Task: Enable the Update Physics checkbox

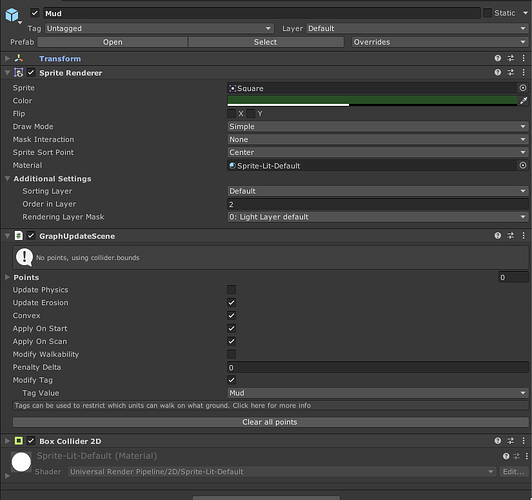Action: tap(231, 290)
